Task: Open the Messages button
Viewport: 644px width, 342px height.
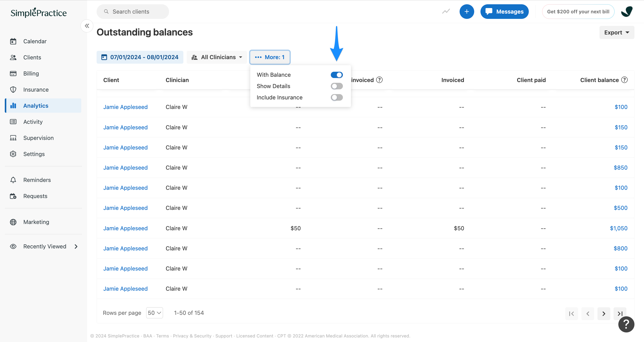Action: tap(504, 12)
